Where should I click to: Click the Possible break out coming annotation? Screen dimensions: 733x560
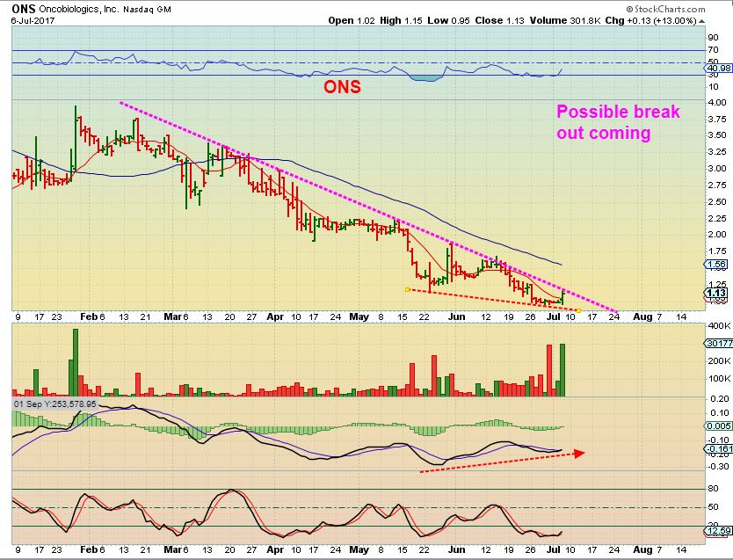click(x=618, y=122)
